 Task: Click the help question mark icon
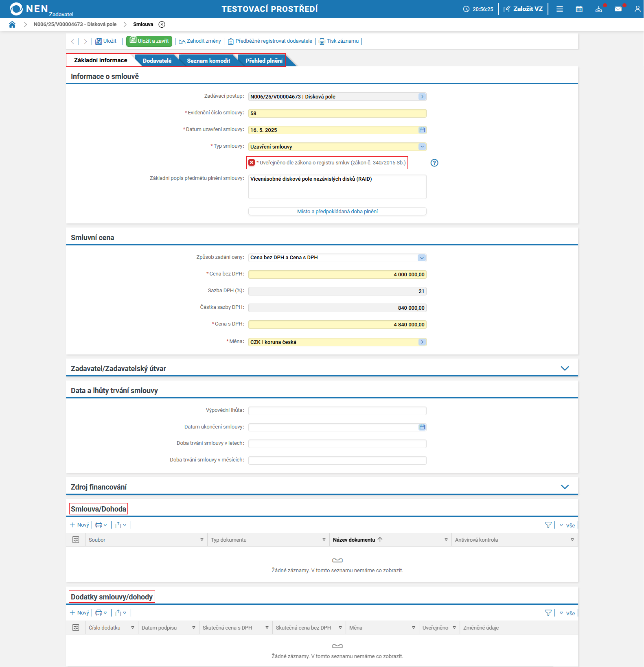tap(434, 163)
